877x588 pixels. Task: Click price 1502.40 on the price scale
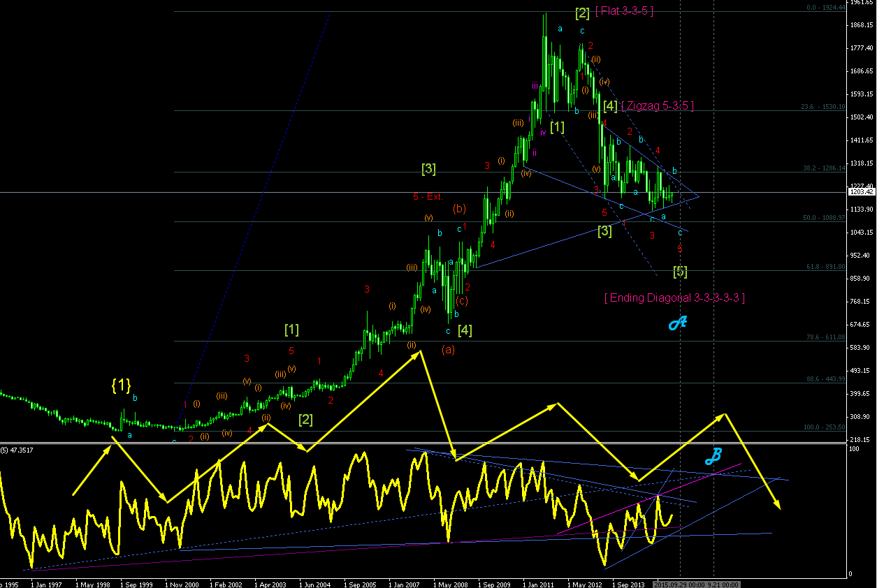click(861, 117)
